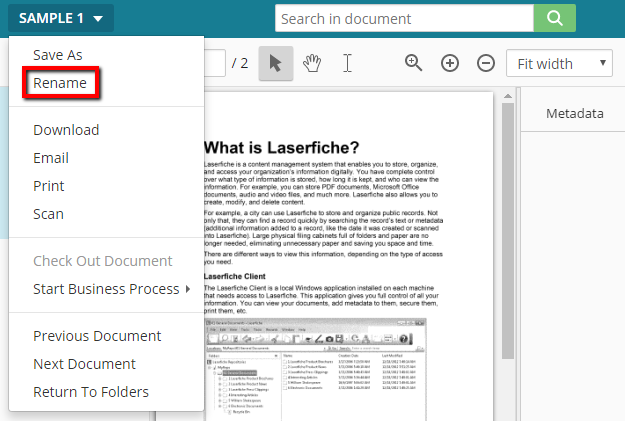This screenshot has width=625, height=421.
Task: Switch to the Metadata tab
Action: 574,114
